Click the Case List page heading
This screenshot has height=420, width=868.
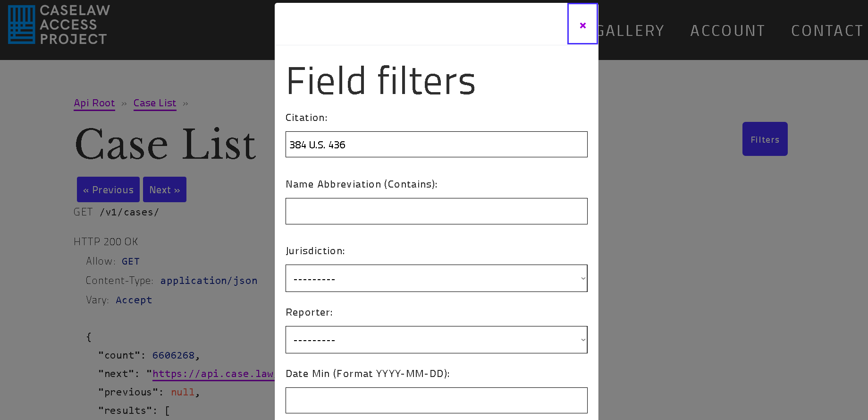[x=165, y=144]
